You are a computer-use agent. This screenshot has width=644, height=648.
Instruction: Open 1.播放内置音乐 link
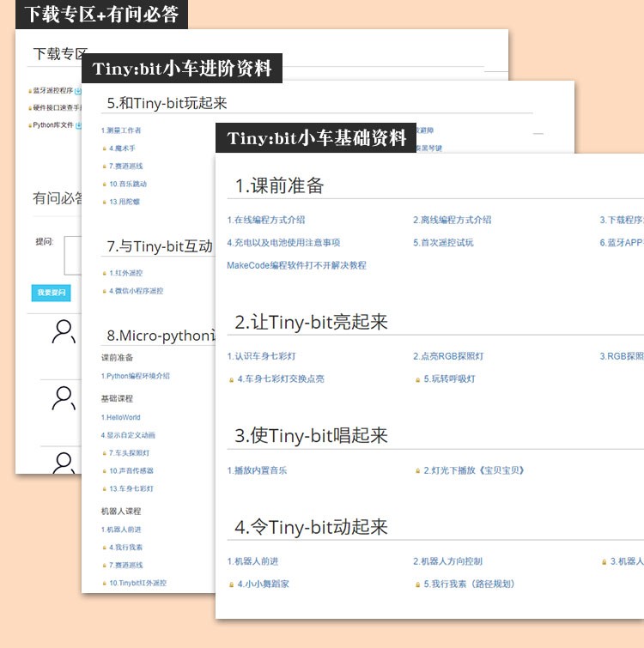point(257,470)
